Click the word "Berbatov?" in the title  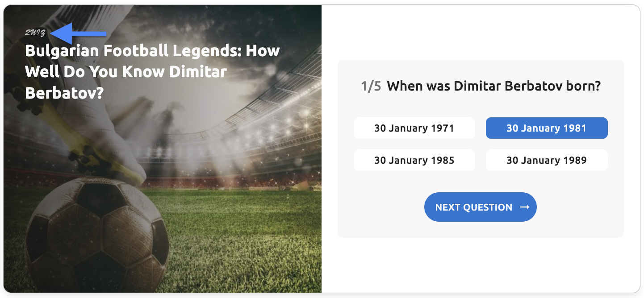64,93
